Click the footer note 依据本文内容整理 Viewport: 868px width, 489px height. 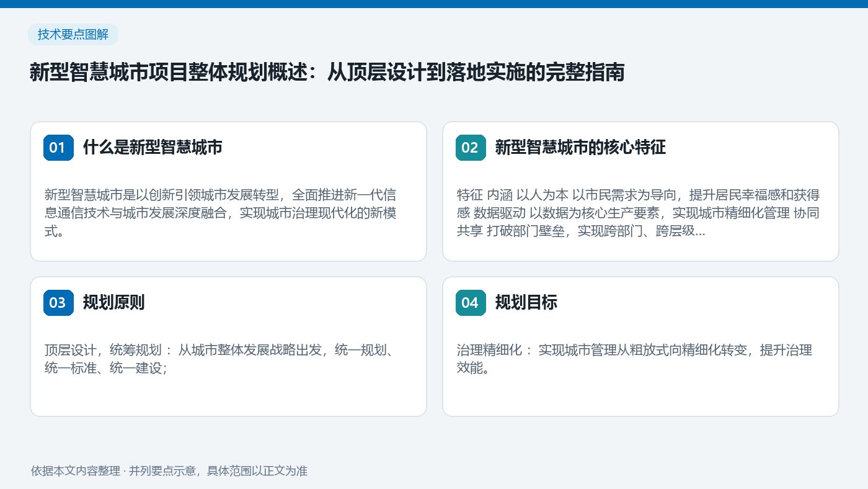coord(169,471)
